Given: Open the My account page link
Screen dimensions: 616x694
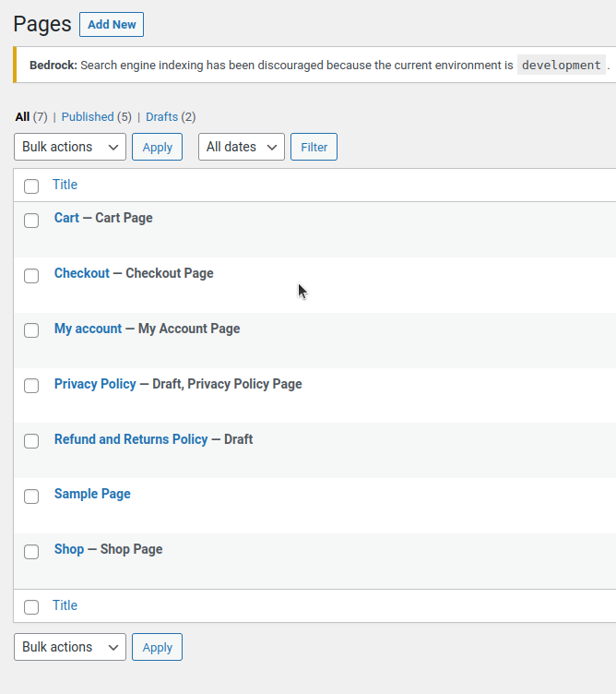Looking at the screenshot, I should [x=88, y=329].
